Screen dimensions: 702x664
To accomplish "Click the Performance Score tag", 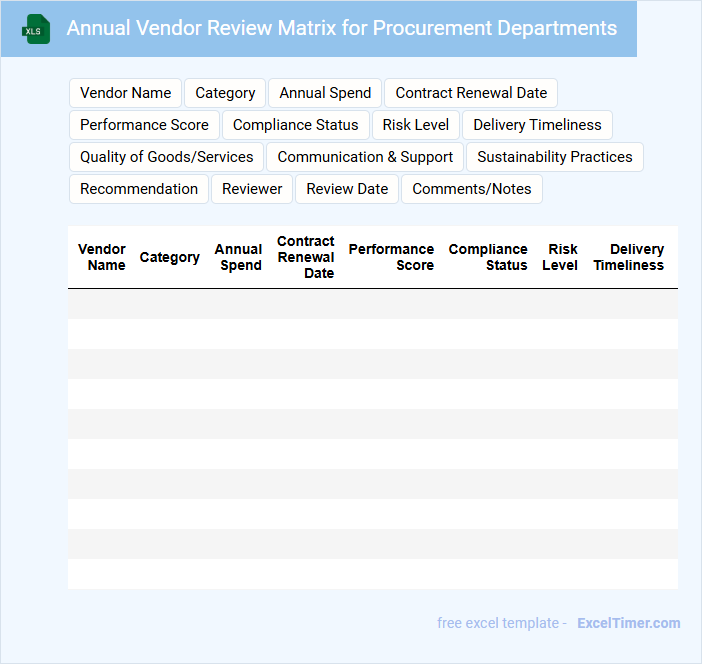I will pyautogui.click(x=144, y=125).
